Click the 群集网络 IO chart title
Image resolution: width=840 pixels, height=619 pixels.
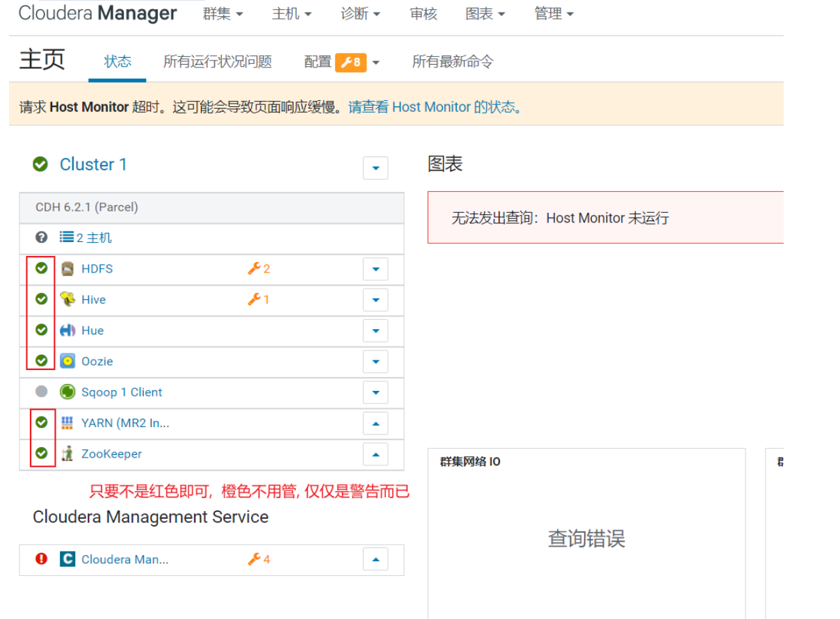tap(470, 462)
